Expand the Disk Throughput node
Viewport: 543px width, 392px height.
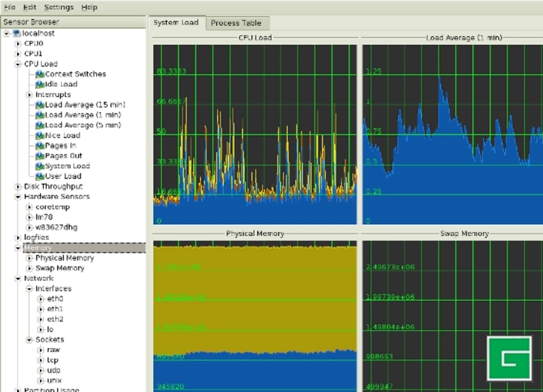18,187
